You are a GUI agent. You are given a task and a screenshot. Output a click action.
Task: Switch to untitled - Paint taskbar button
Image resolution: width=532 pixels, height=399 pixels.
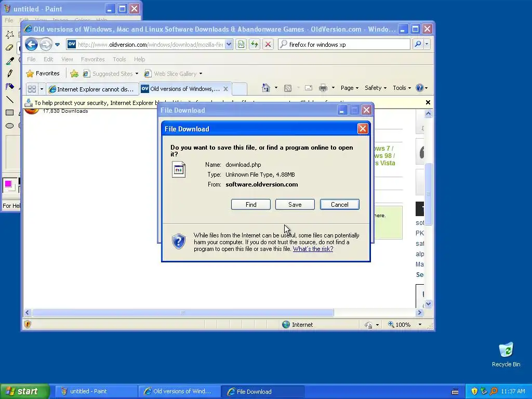point(96,392)
